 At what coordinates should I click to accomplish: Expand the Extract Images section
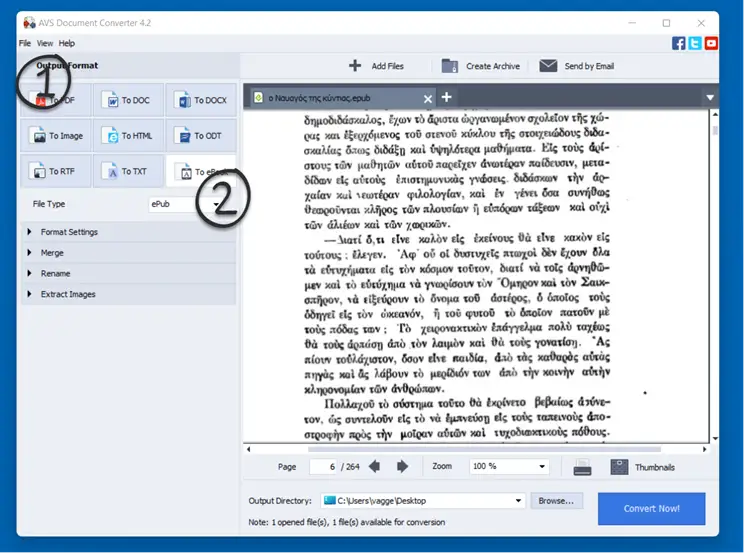pyautogui.click(x=129, y=294)
